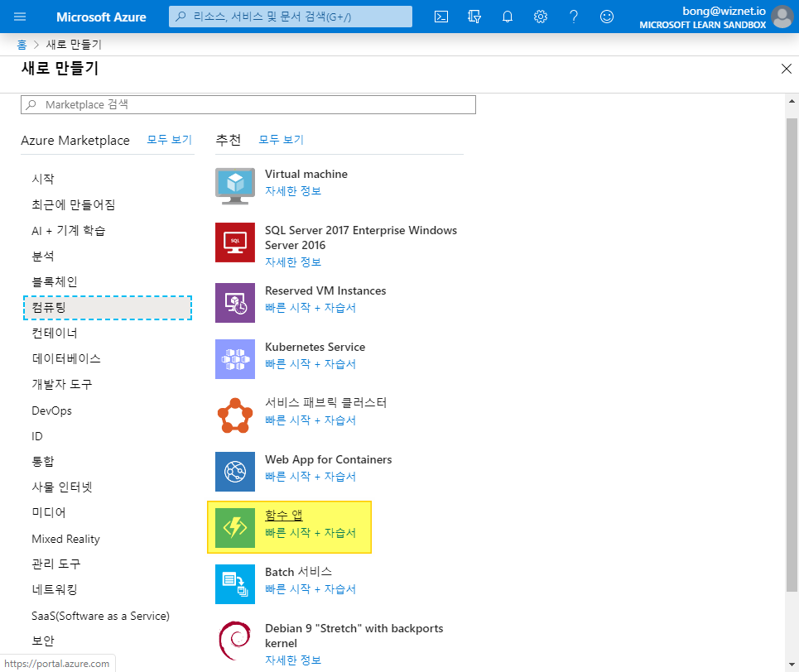Select the 통합 category
The width and height of the screenshot is (799, 672).
point(43,461)
